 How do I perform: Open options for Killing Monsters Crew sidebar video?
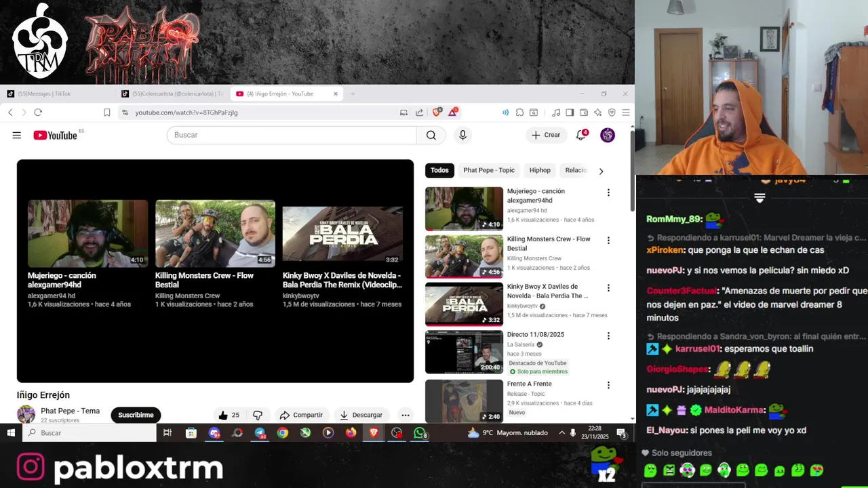[608, 240]
